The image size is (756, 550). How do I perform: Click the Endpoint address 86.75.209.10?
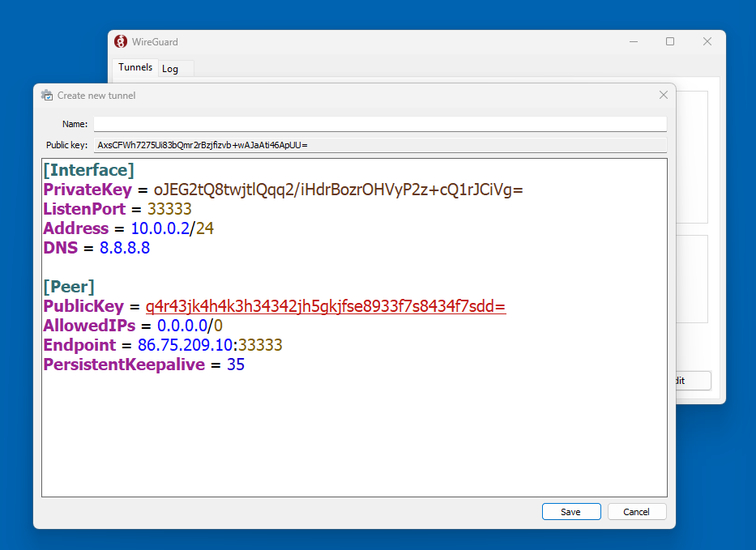[x=185, y=345]
